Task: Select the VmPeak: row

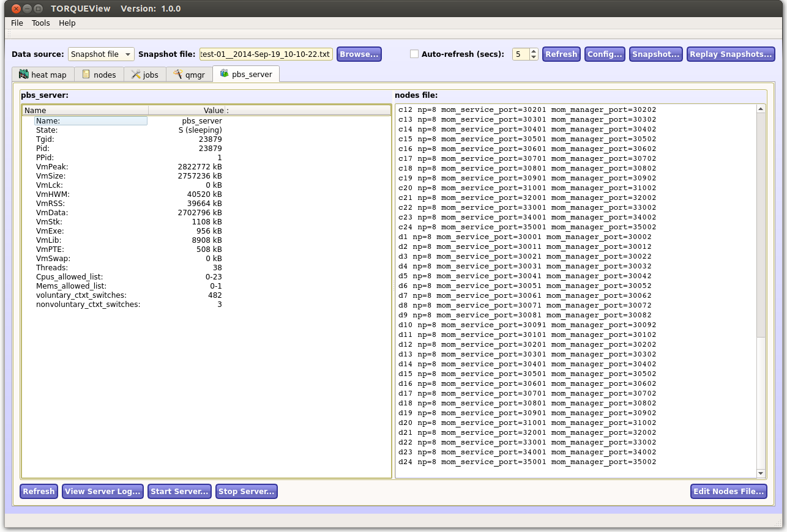Action: point(207,167)
